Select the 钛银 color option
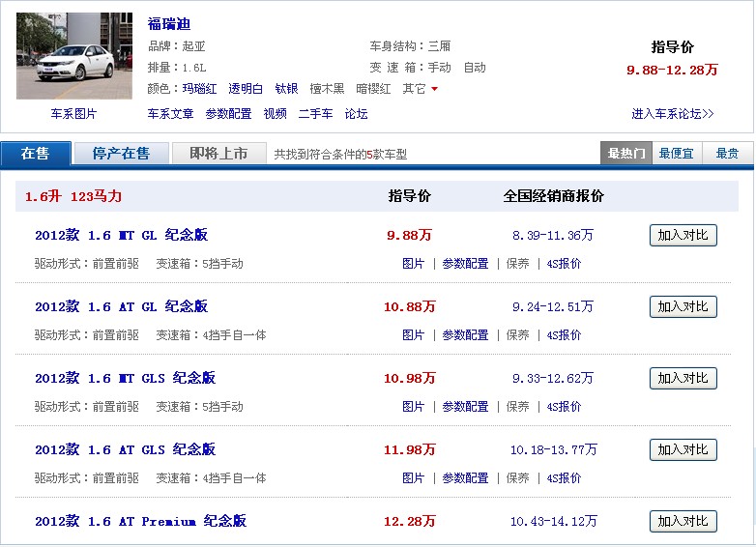Viewport: 756px width, 547px height. tap(286, 89)
